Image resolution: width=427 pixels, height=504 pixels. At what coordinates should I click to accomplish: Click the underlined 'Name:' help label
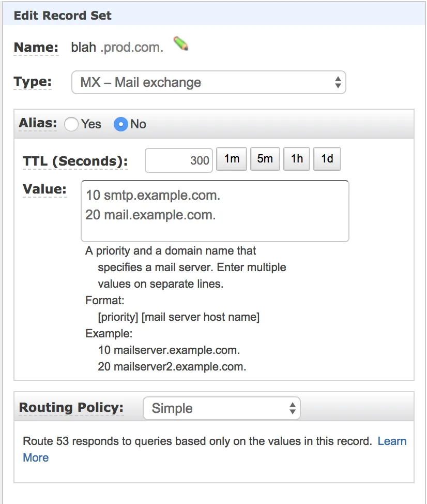click(x=36, y=48)
